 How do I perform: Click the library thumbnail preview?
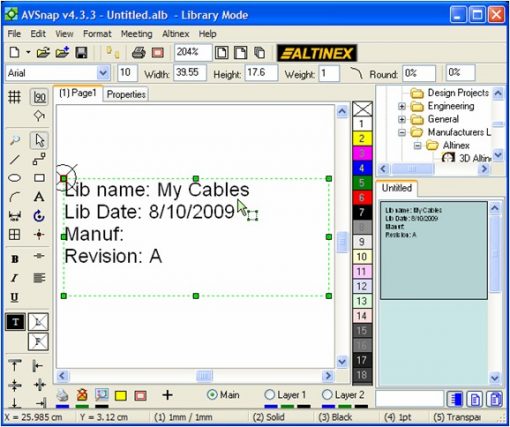point(434,250)
